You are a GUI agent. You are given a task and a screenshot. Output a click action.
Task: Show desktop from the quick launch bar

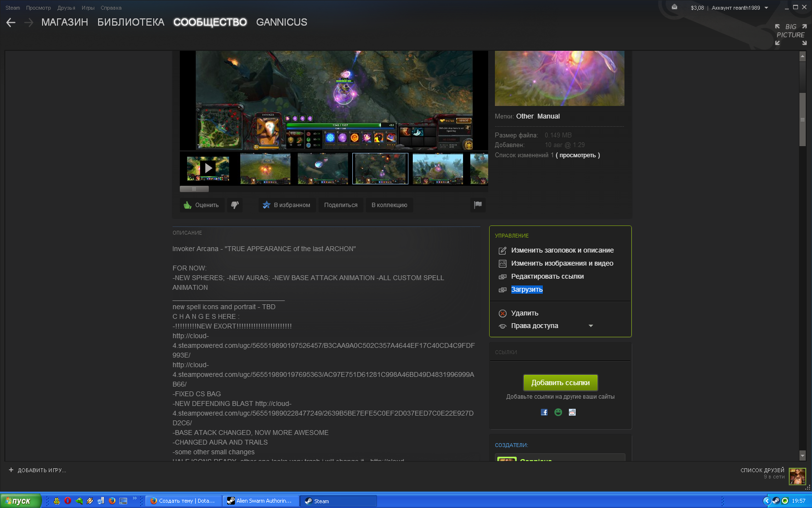[123, 501]
